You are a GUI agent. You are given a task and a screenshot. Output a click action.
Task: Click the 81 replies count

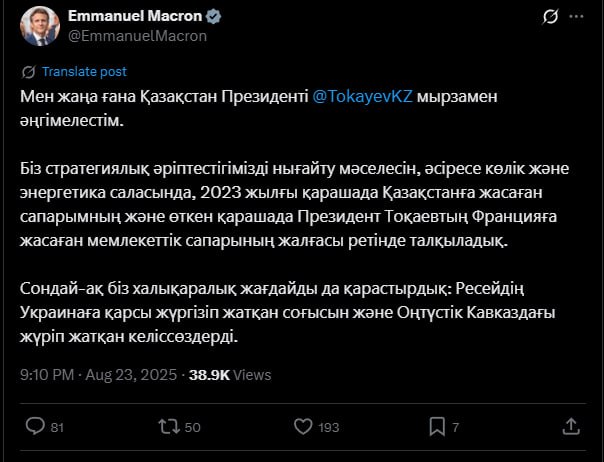click(57, 427)
